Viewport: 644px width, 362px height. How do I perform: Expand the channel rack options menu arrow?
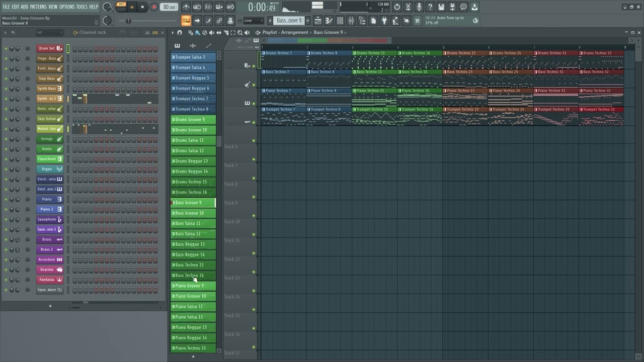[5, 32]
